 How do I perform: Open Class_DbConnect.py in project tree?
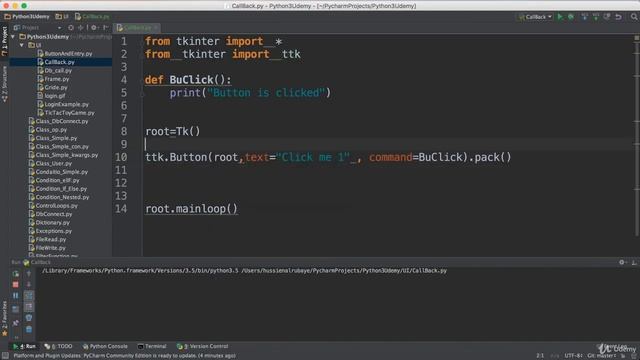(58, 121)
